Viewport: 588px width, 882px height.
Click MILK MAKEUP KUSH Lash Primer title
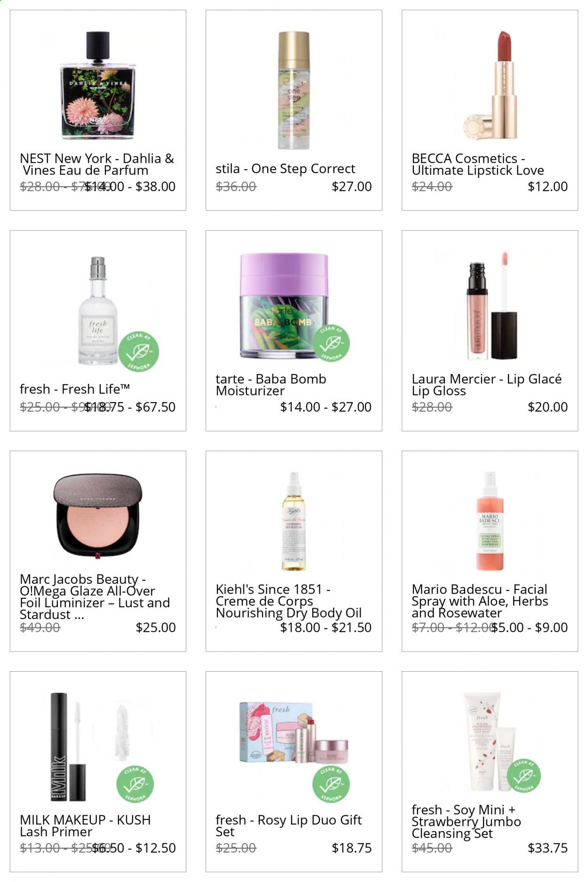[x=85, y=826]
